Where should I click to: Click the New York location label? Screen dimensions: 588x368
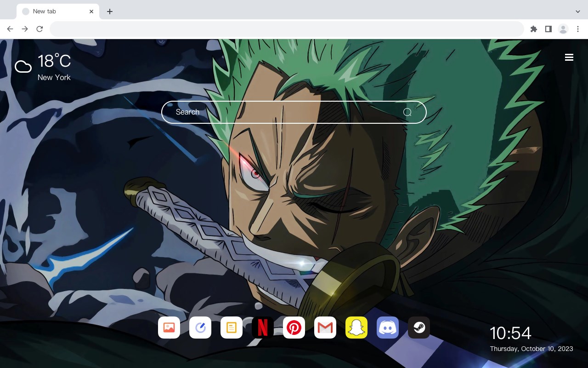click(x=54, y=77)
